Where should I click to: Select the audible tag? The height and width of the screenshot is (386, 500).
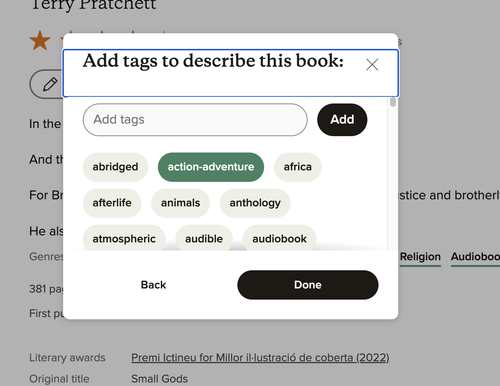204,238
